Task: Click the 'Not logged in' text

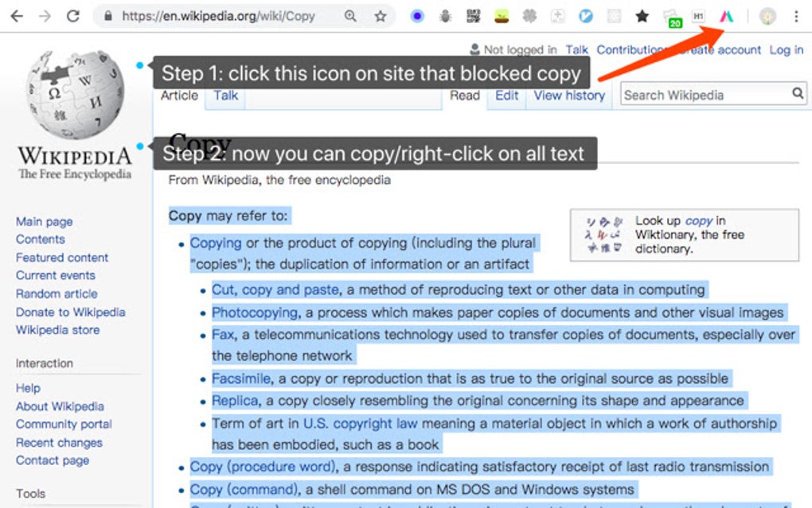Action: click(x=520, y=49)
